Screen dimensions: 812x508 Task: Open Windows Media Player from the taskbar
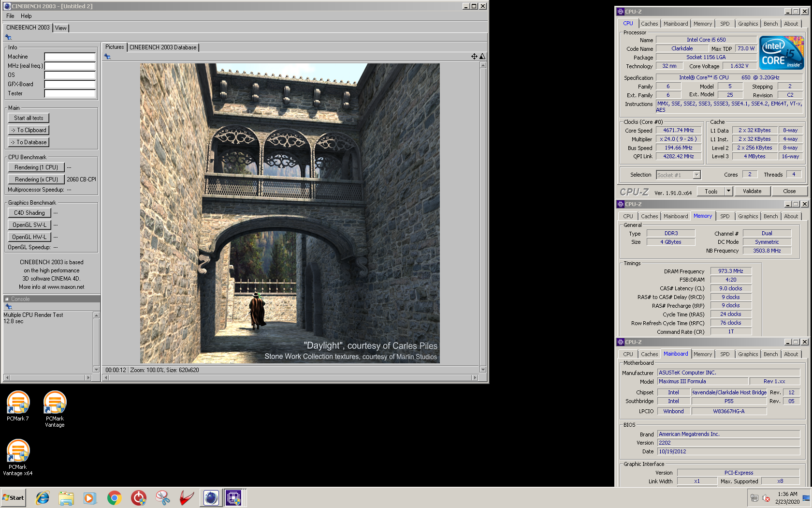[90, 498]
